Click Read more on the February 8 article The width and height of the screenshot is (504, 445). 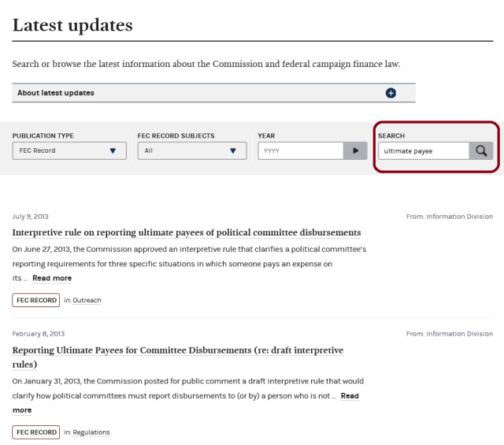pyautogui.click(x=349, y=395)
